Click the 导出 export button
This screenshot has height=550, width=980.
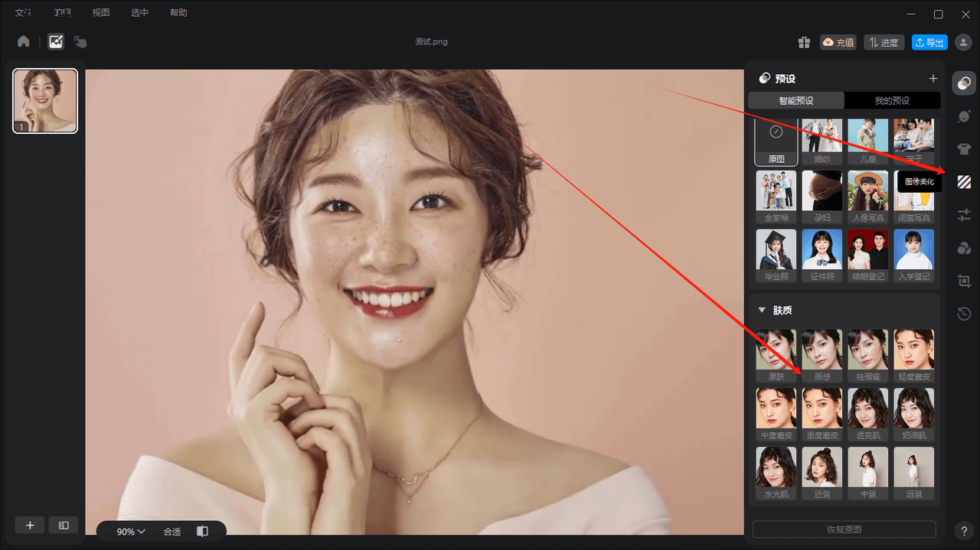[x=929, y=43]
